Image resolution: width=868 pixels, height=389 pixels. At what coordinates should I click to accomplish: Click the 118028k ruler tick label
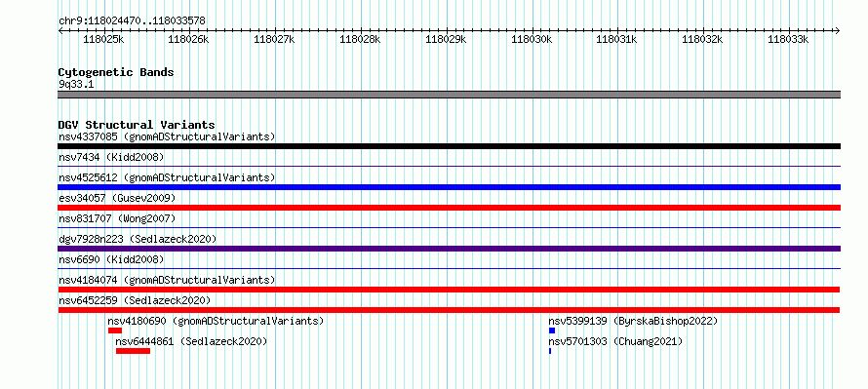(360, 39)
